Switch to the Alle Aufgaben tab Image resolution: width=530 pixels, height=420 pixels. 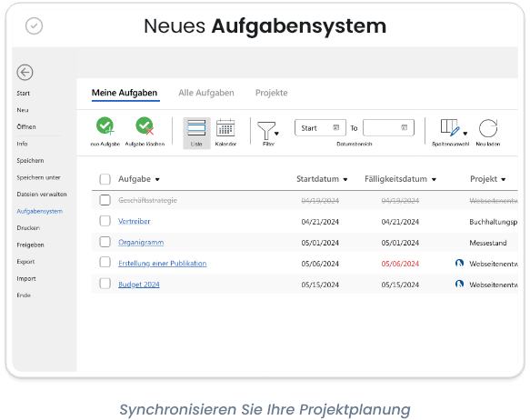(206, 93)
